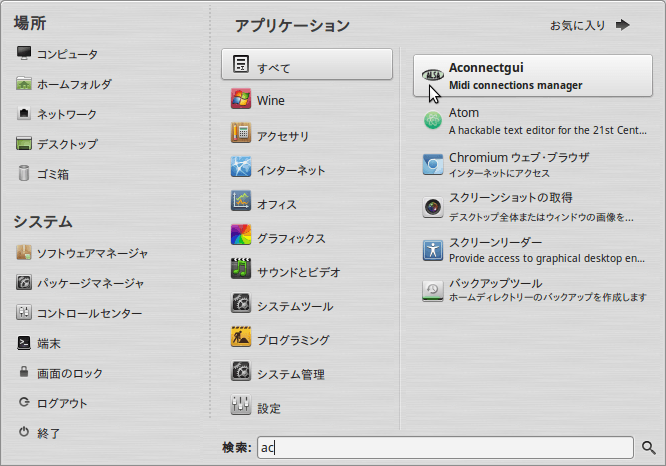Click ネットワーク label

67,115
